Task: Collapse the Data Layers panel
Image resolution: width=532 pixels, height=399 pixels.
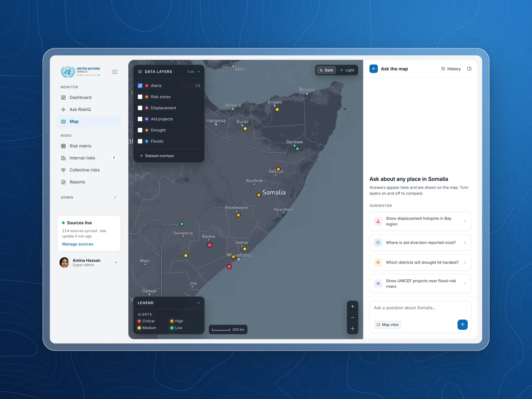Action: 199,71
